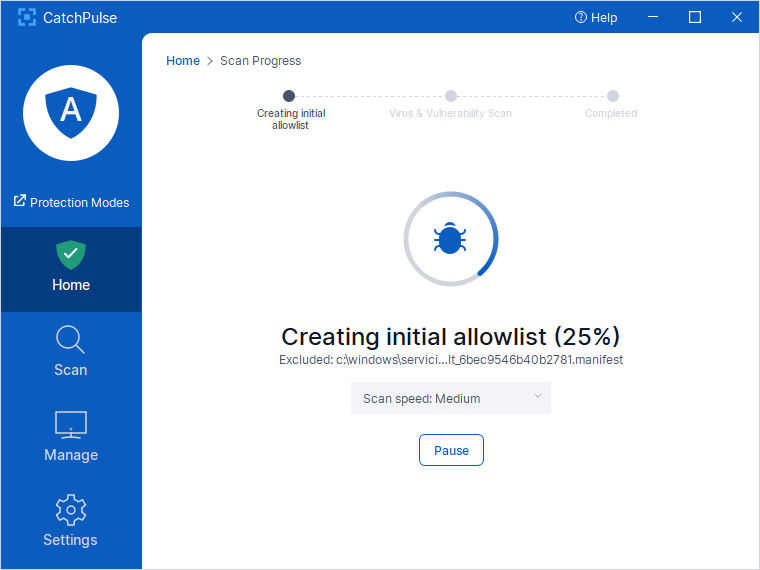Open the Scan speed dropdown
760x570 pixels.
pos(450,398)
